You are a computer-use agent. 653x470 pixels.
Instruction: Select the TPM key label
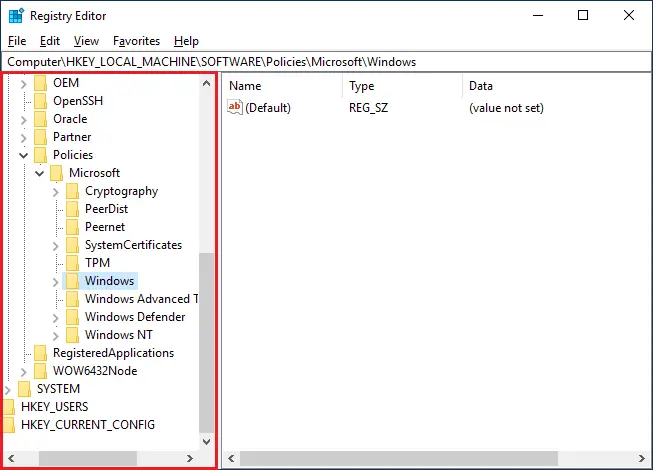click(97, 263)
